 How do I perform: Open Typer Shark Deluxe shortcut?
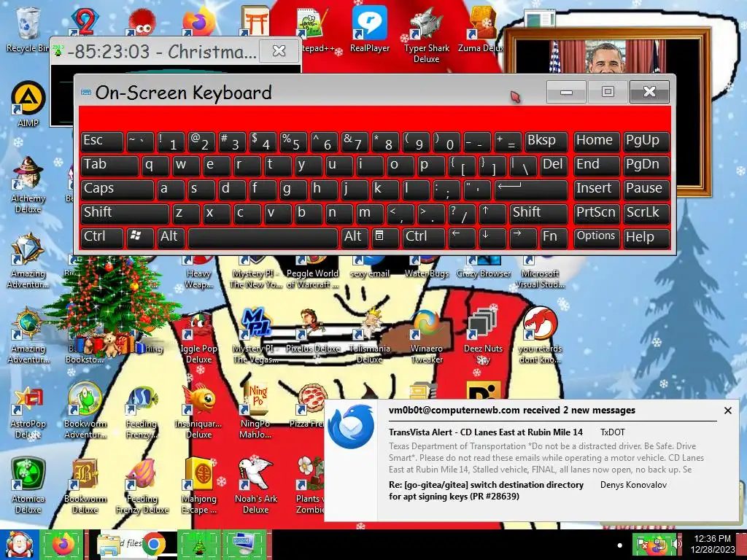pyautogui.click(x=426, y=34)
